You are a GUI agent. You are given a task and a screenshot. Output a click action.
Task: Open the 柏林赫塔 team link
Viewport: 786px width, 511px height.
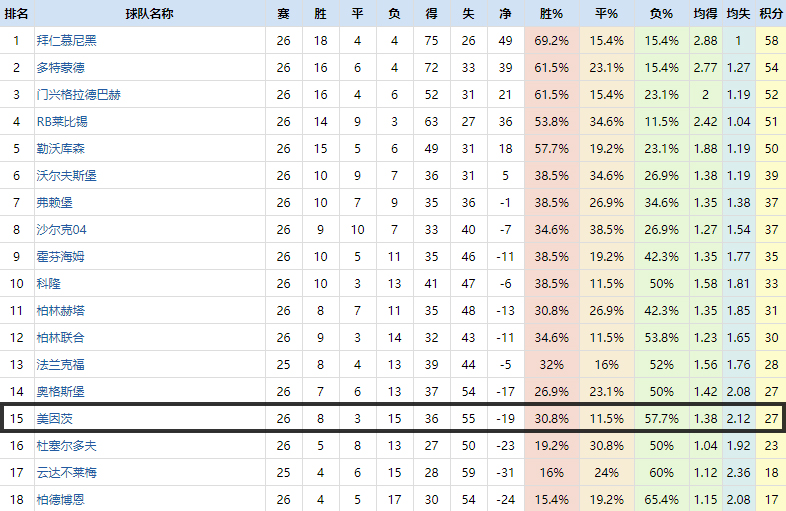point(60,311)
